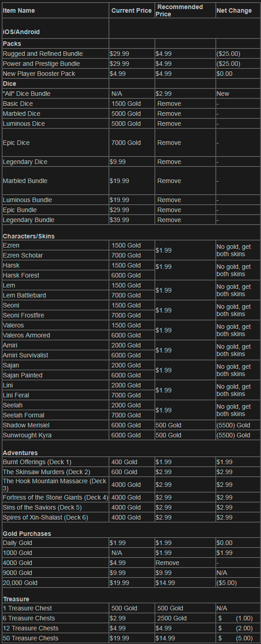Select the Net Change column header
The image size is (261, 644).
click(234, 10)
